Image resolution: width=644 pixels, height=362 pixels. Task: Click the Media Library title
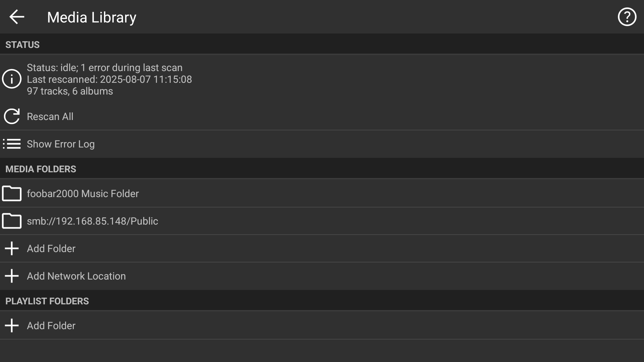[92, 17]
